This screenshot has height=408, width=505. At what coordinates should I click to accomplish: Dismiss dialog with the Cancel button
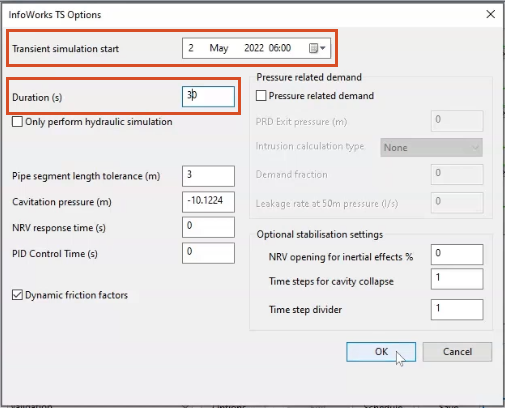click(457, 352)
